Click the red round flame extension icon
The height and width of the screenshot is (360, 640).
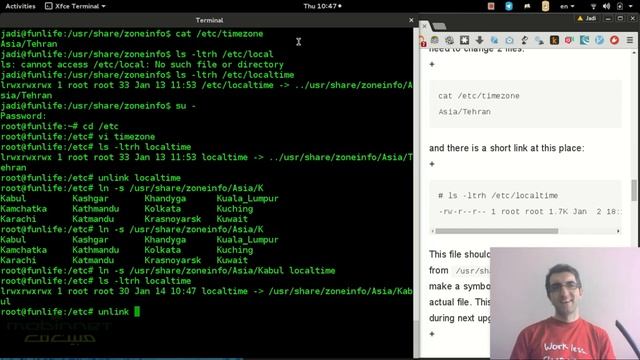[x=614, y=40]
